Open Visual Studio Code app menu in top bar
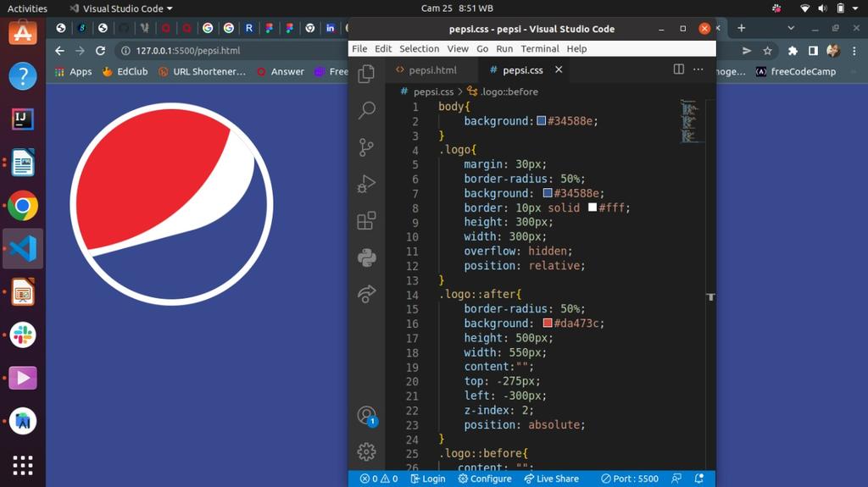 point(120,8)
